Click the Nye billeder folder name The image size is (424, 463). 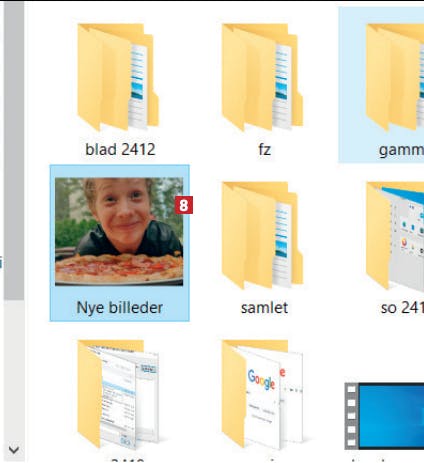[120, 307]
